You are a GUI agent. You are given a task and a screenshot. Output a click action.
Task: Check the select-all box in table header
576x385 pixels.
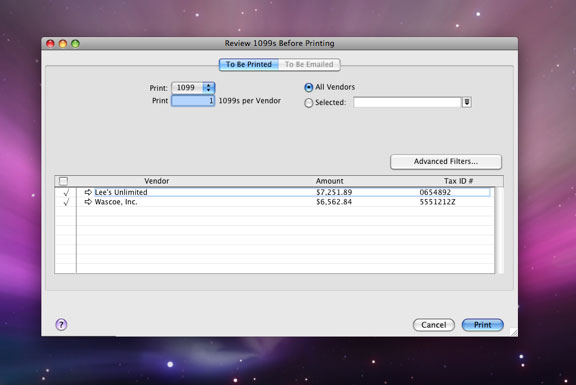(64, 181)
